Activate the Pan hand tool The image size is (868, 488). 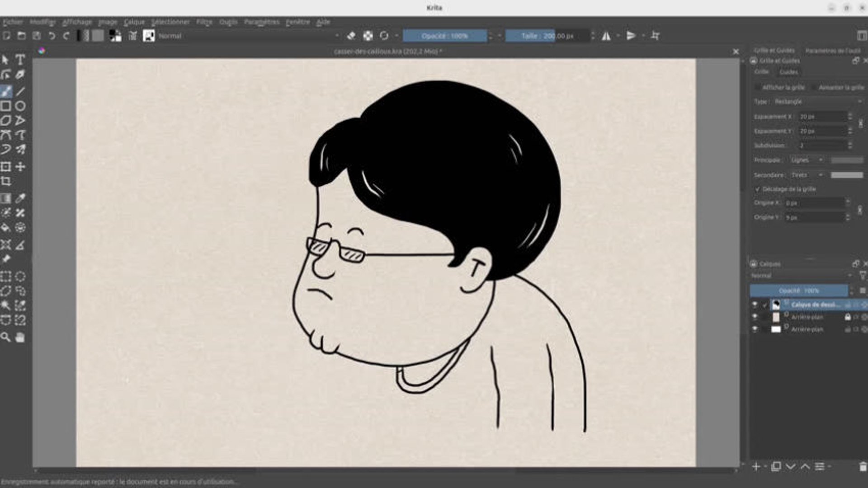pos(20,338)
